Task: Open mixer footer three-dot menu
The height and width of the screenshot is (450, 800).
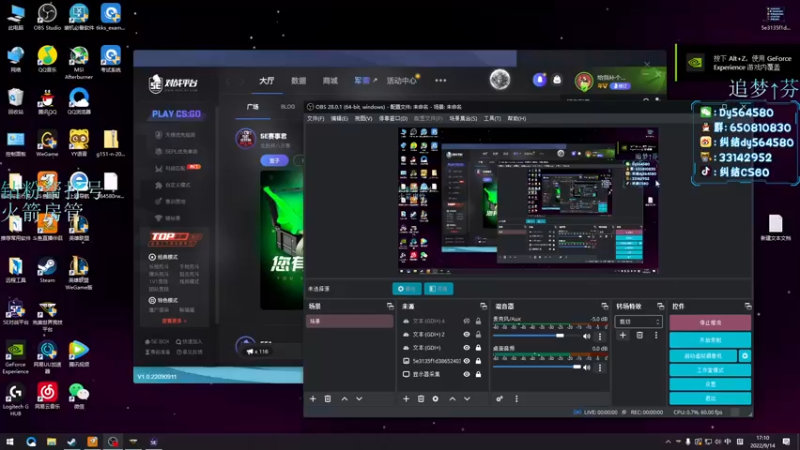Action: [516, 399]
